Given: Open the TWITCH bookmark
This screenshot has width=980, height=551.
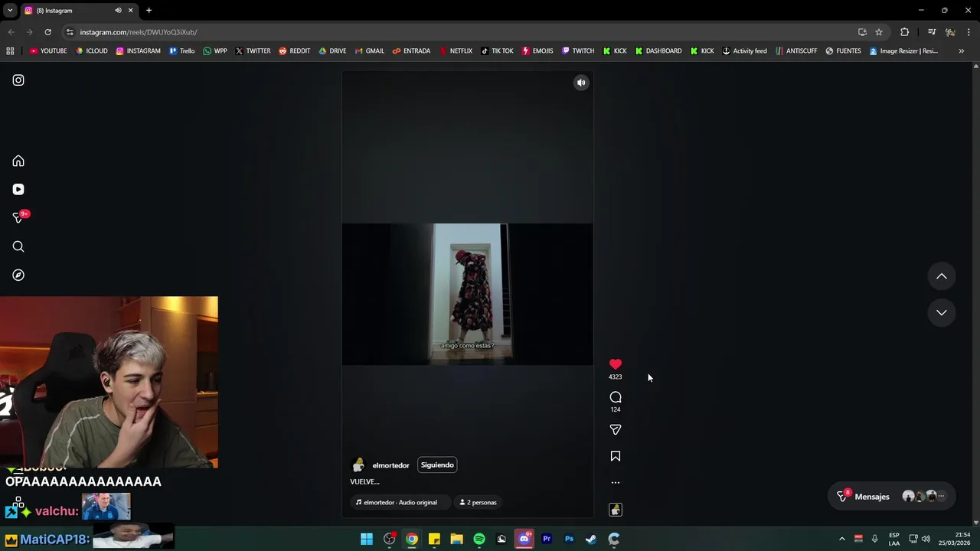Looking at the screenshot, I should [578, 51].
